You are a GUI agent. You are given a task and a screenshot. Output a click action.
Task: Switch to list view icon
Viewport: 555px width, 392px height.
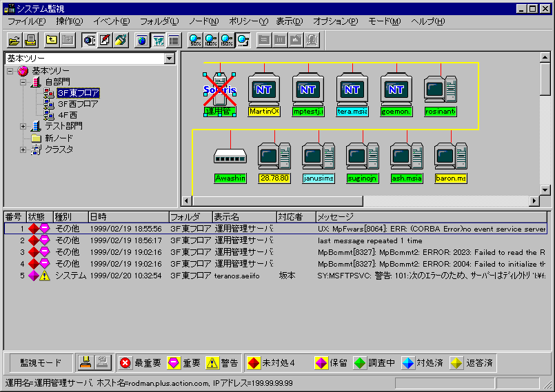pyautogui.click(x=174, y=41)
